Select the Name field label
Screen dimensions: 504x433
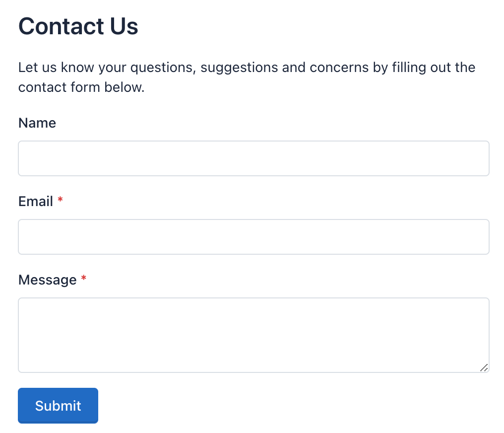tap(37, 123)
